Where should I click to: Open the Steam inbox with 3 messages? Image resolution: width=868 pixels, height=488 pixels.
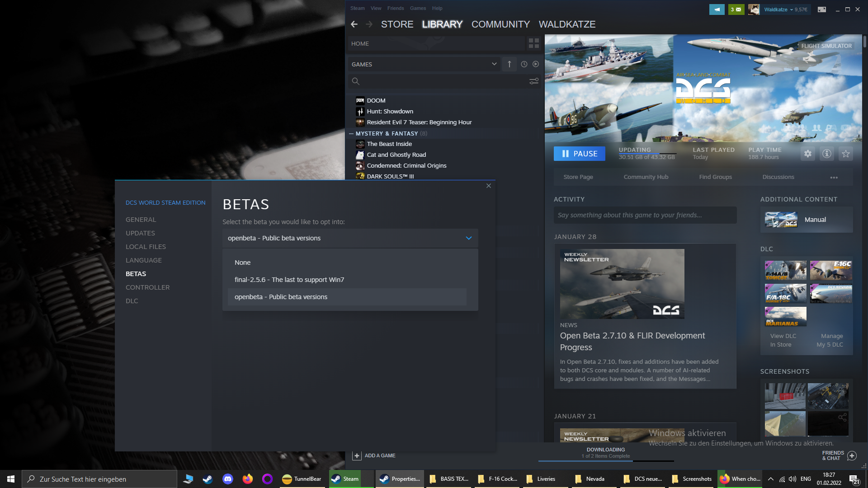tap(736, 9)
